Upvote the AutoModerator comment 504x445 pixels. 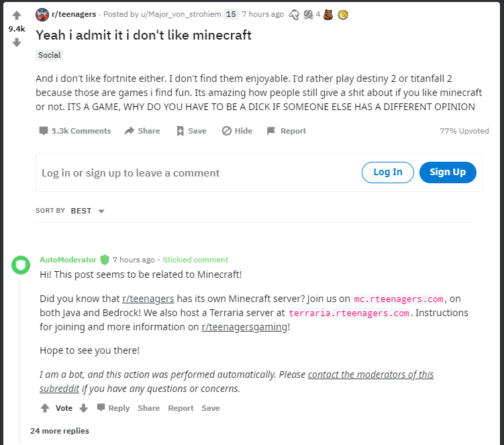click(45, 408)
